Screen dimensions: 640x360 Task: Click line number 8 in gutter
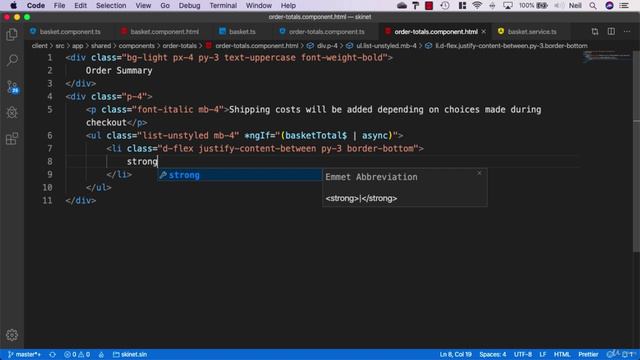point(49,161)
